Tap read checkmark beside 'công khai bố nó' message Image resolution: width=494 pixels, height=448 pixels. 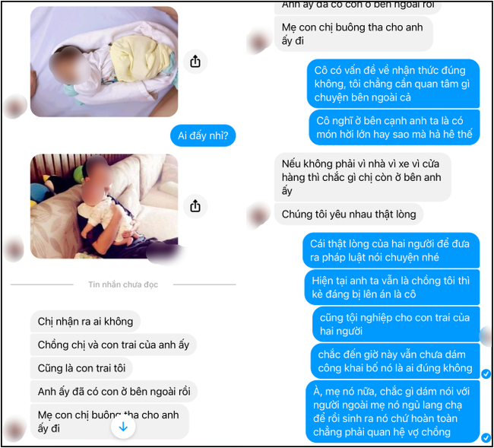[x=486, y=374]
